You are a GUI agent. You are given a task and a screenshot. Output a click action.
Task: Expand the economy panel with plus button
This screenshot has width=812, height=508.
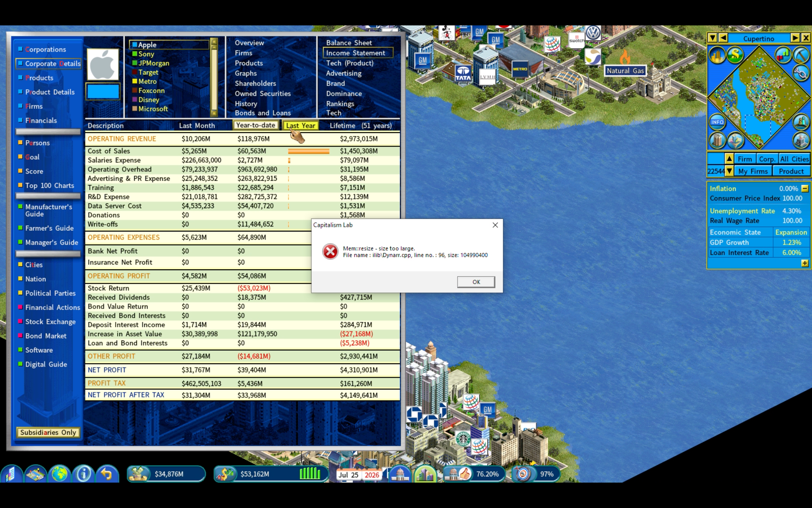pyautogui.click(x=805, y=263)
